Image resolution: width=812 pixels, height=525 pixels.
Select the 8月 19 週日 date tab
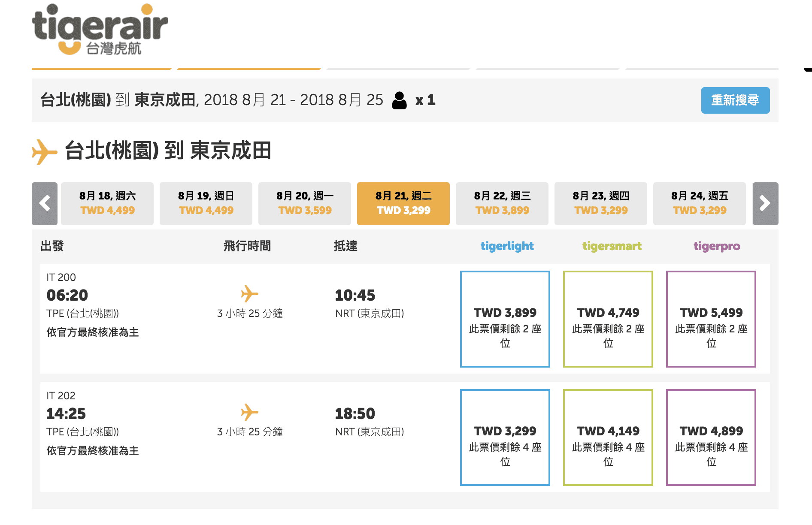click(x=206, y=203)
